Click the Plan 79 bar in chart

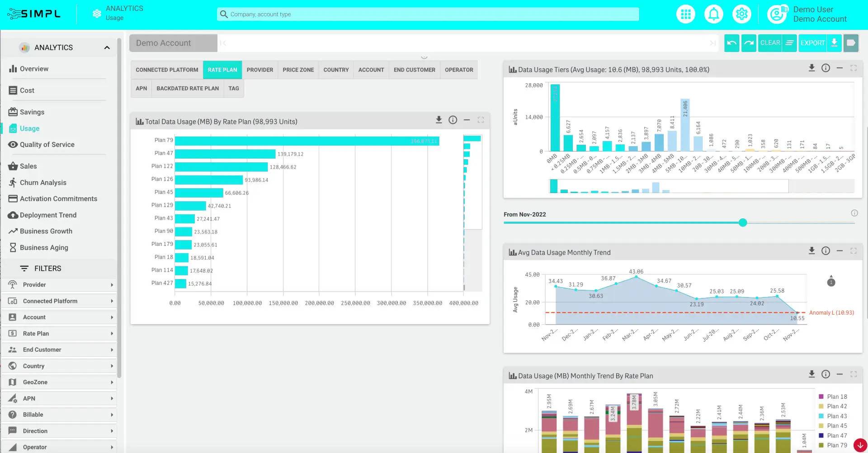tap(307, 141)
